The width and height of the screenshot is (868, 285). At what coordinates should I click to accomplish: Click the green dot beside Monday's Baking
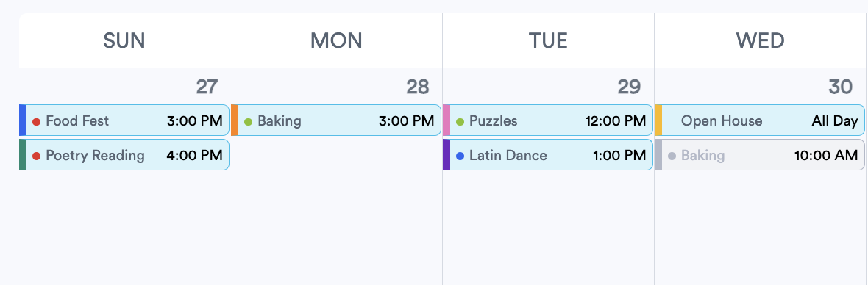tap(248, 121)
